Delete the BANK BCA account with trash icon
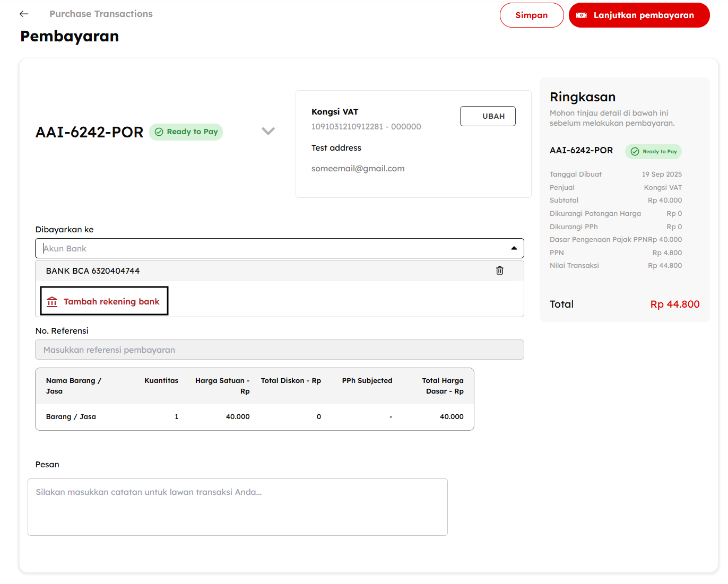Screen dimensions: 728x584 [499, 271]
